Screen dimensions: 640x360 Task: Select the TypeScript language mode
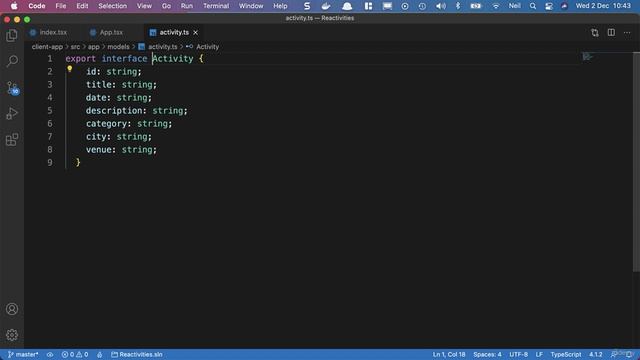click(565, 354)
